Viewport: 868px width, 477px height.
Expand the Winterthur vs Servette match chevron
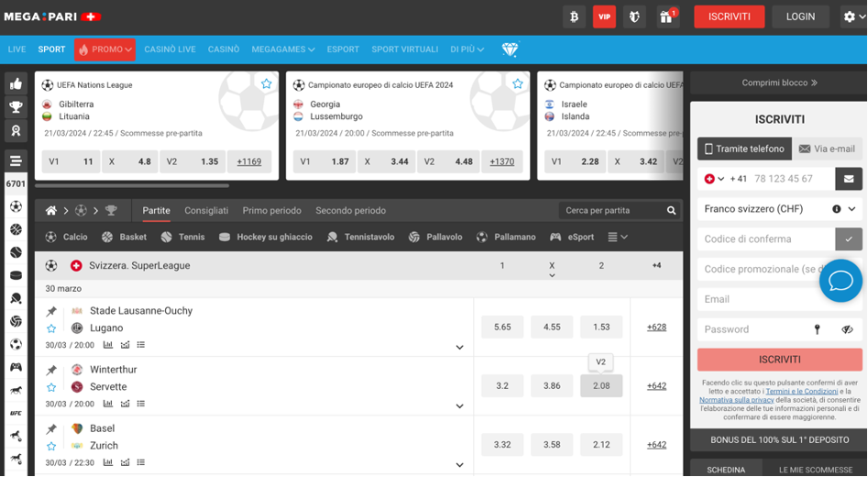coord(459,406)
